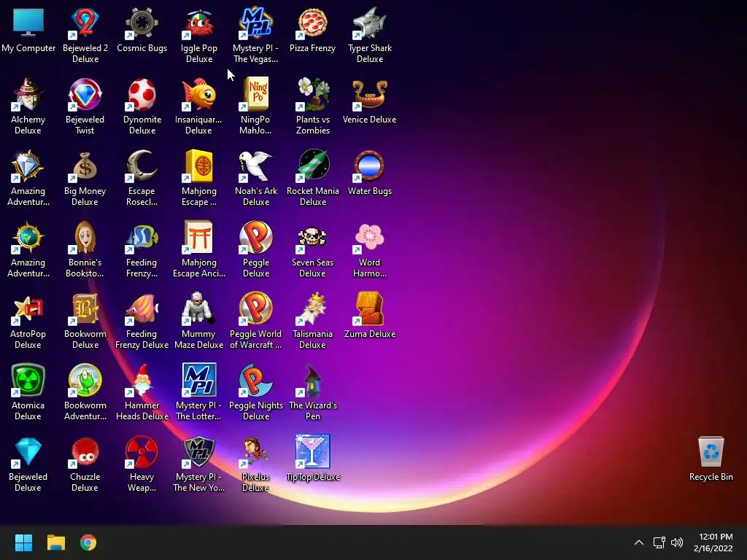Click the yellow Mahjong Escape tile icon
Viewport: 747px width, 560px height.
click(198, 166)
